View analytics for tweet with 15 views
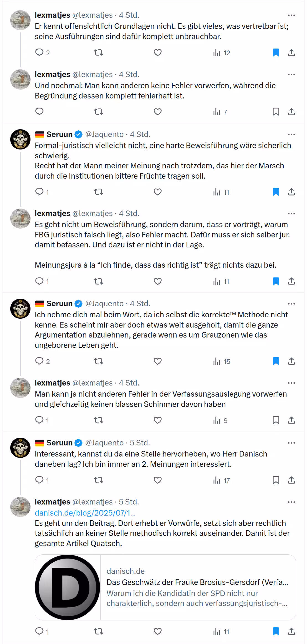The height and width of the screenshot is (644, 307). tap(222, 361)
